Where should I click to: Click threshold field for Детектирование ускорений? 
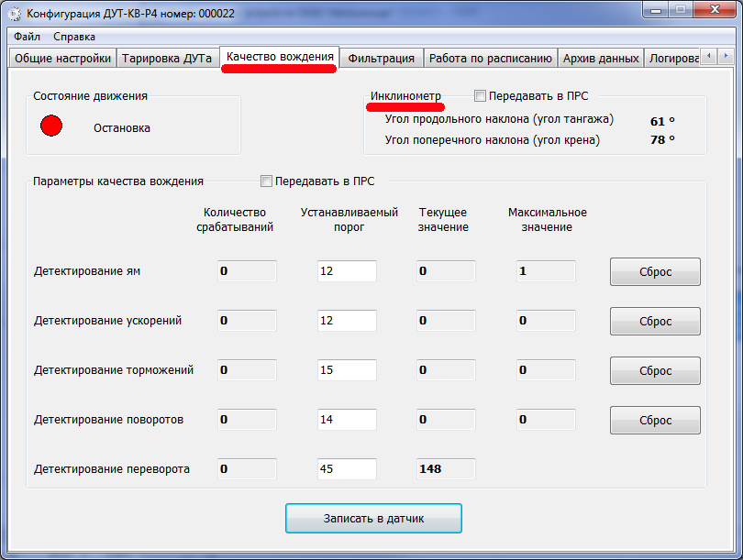coord(347,321)
